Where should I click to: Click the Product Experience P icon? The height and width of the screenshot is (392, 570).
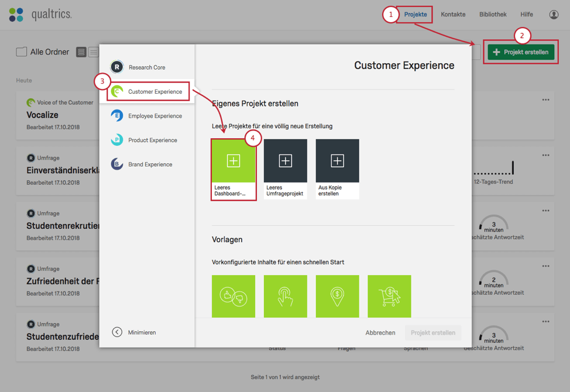click(x=116, y=140)
